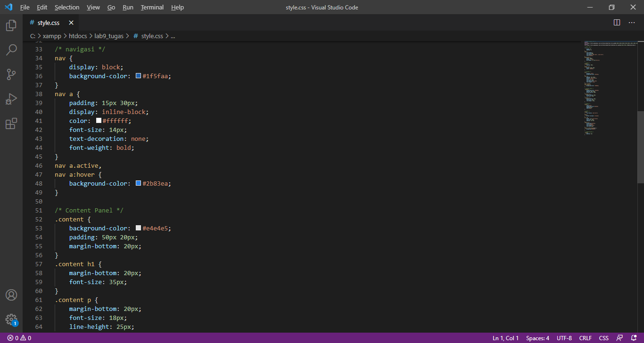Click the Ln 1, Col 1 status item

pos(505,338)
